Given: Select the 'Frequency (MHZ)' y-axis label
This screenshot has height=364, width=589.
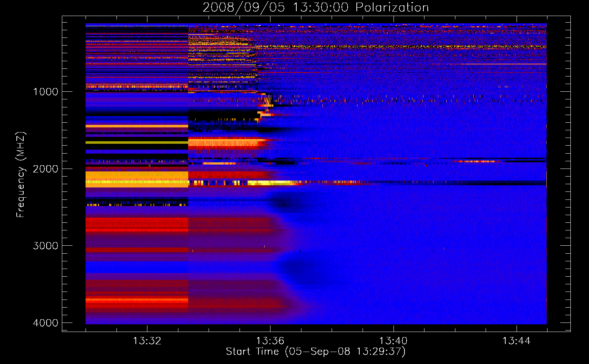Looking at the screenshot, I should (21, 175).
